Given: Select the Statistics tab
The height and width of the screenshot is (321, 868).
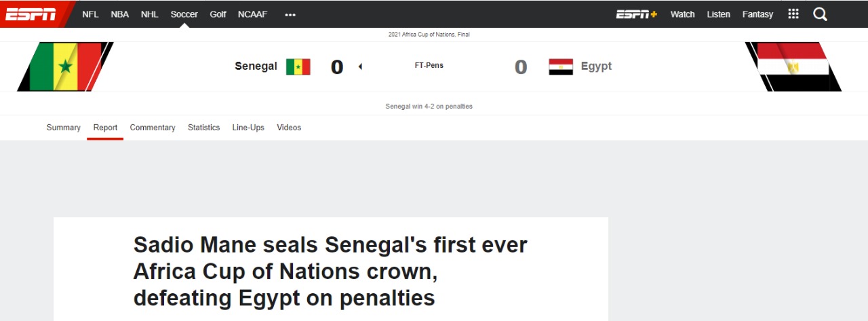Looking at the screenshot, I should point(204,128).
